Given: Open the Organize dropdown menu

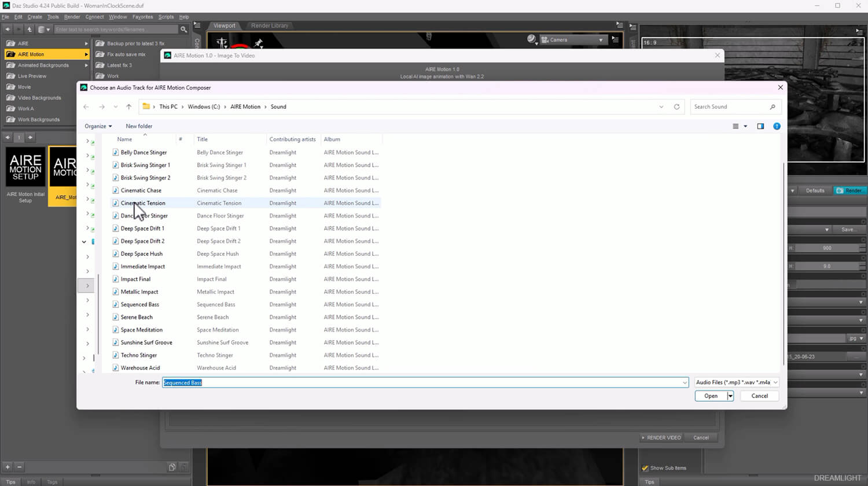Looking at the screenshot, I should click(x=98, y=126).
